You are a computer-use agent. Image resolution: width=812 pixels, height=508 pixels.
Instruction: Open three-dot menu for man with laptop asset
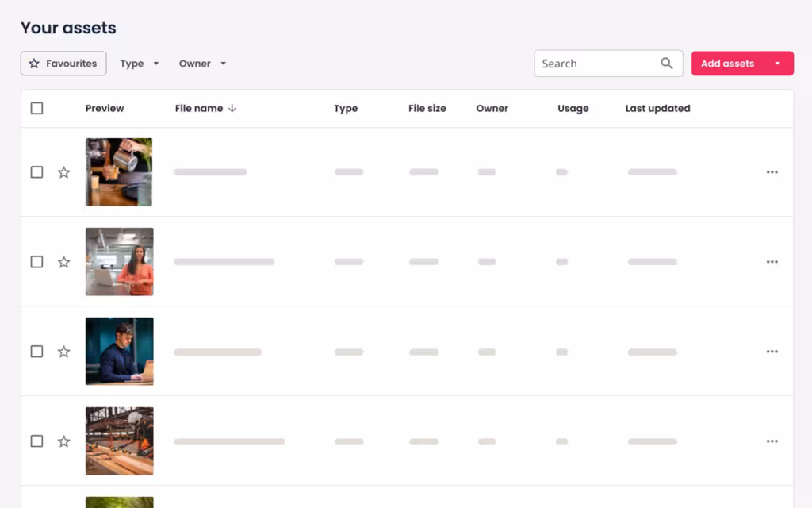click(772, 352)
